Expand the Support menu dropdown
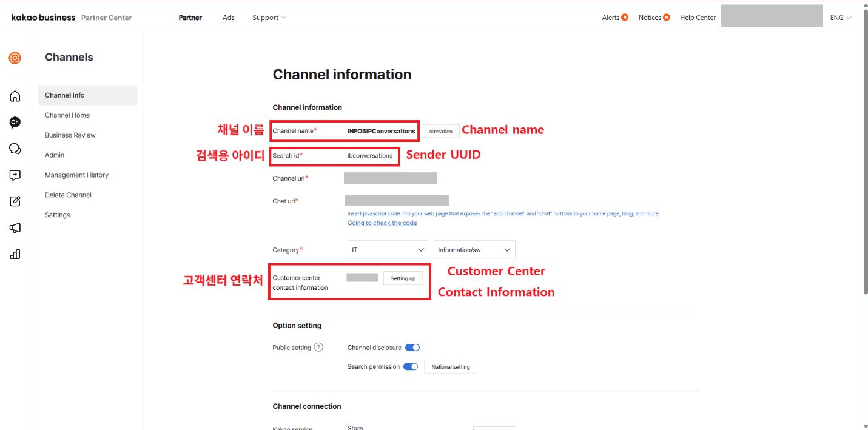Image resolution: width=868 pixels, height=430 pixels. tap(269, 18)
